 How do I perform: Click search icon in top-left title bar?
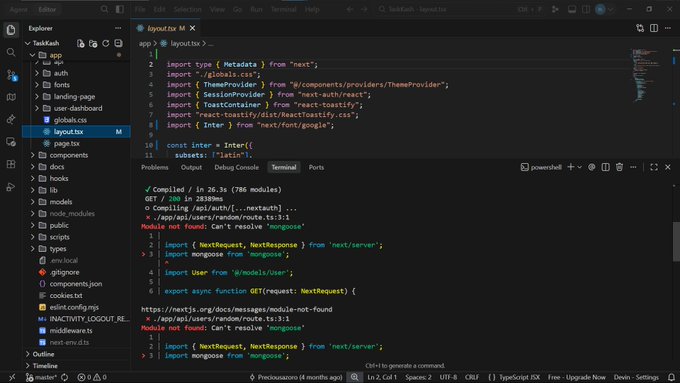click(104, 9)
